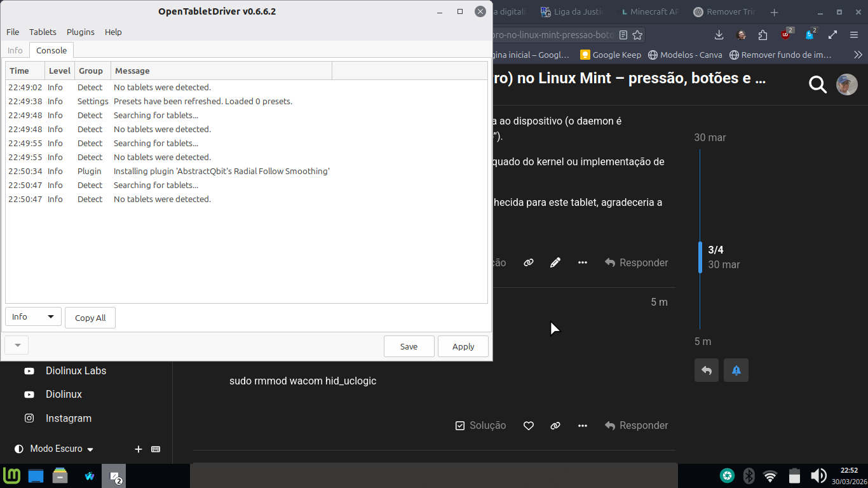Open the Plugins menu
Image resolution: width=868 pixels, height=488 pixels.
click(x=81, y=32)
